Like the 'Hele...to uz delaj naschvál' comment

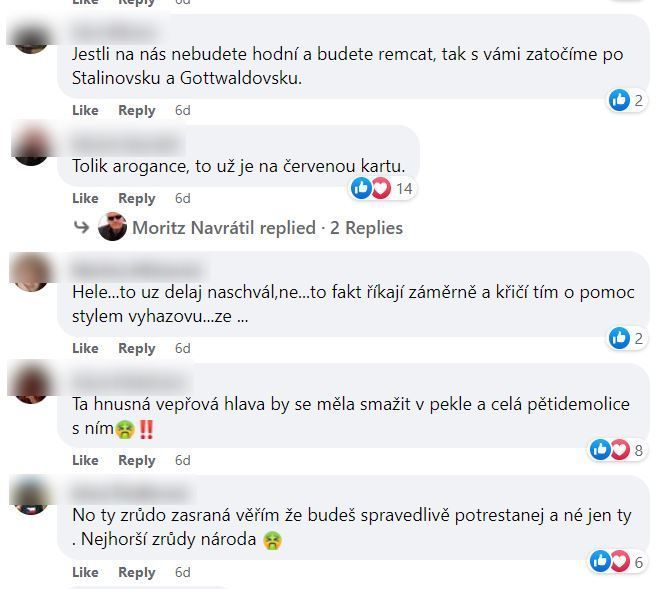click(x=85, y=348)
